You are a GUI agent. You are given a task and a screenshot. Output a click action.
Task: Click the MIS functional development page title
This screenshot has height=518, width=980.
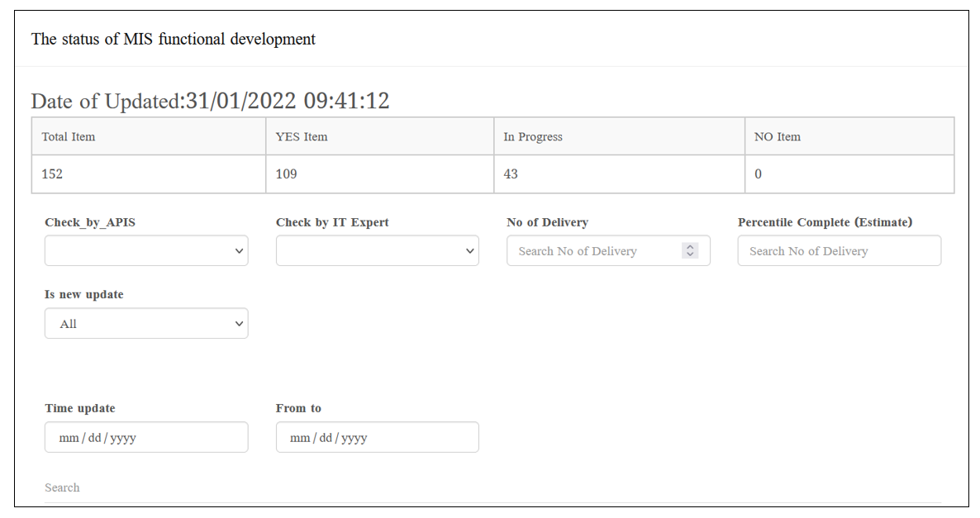point(174,39)
